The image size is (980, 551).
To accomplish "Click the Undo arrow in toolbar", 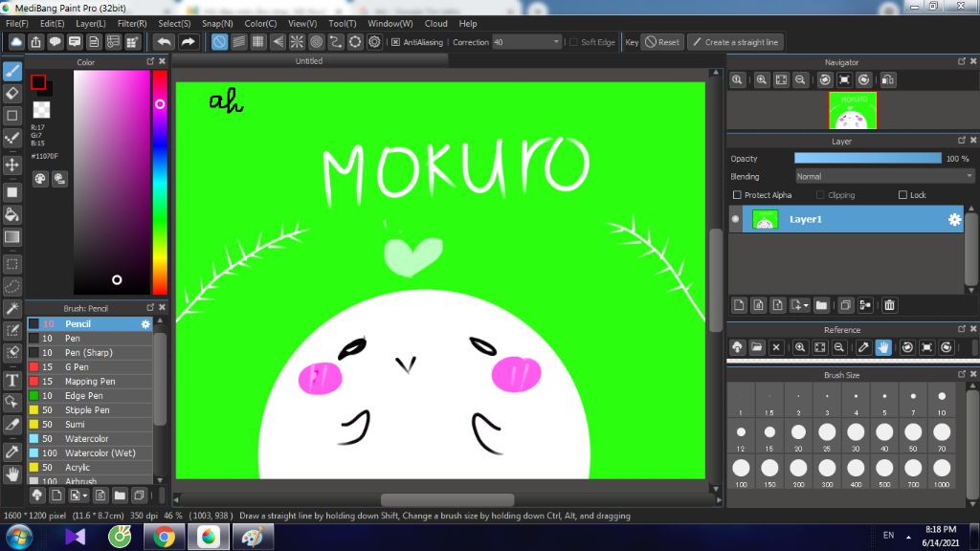I will (165, 42).
